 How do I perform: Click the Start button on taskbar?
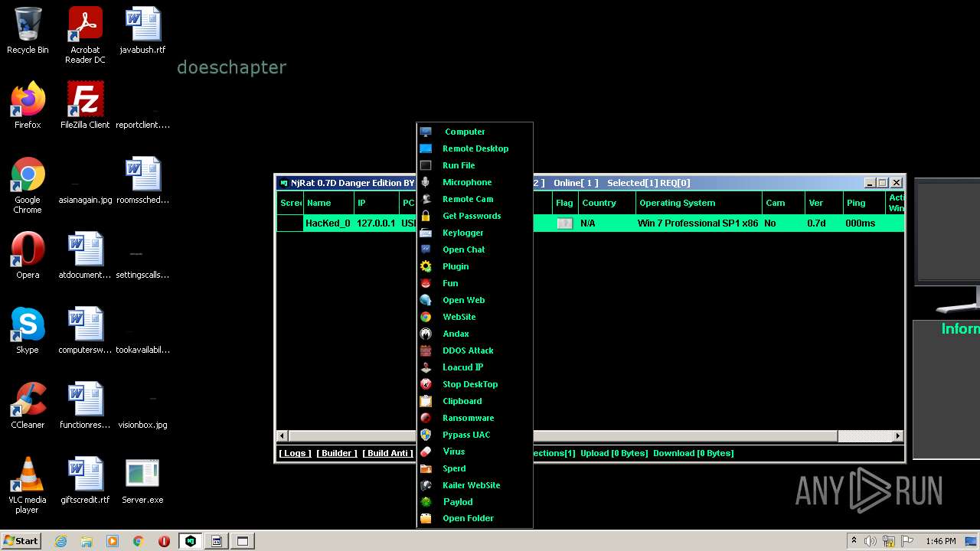(21, 540)
